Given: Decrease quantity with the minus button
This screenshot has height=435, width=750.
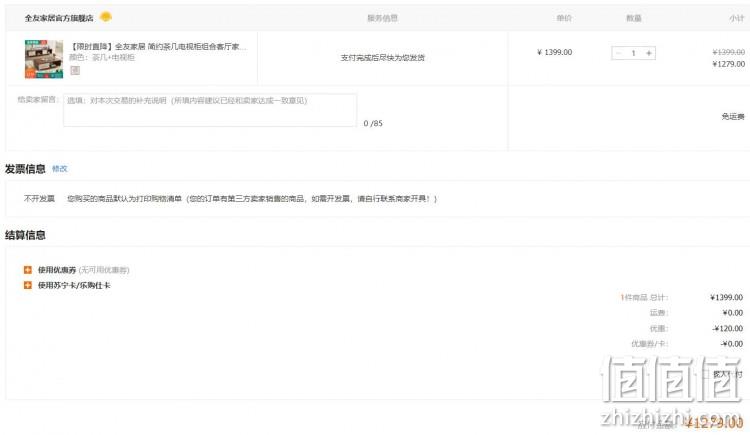Looking at the screenshot, I should (618, 53).
